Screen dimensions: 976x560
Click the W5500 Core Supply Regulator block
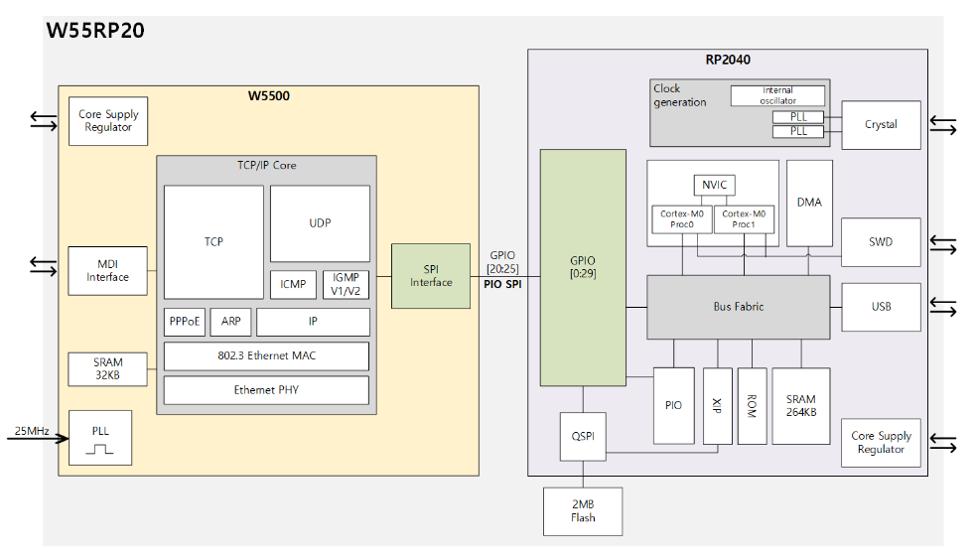click(x=108, y=121)
